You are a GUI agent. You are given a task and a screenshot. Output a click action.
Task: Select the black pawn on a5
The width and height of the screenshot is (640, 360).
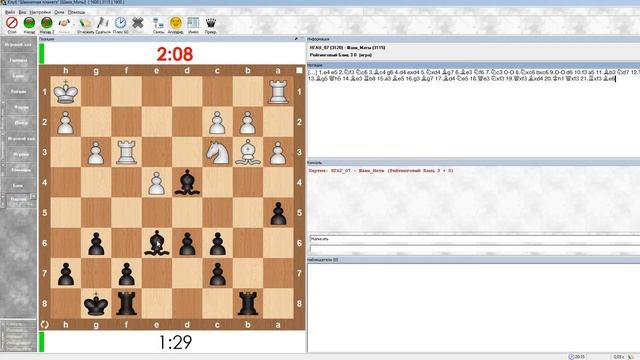(278, 213)
